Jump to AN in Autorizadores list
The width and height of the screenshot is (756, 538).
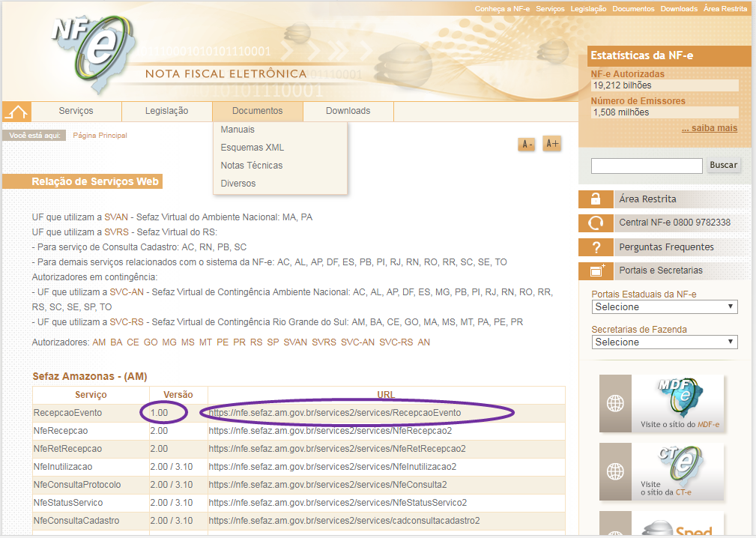pyautogui.click(x=424, y=342)
